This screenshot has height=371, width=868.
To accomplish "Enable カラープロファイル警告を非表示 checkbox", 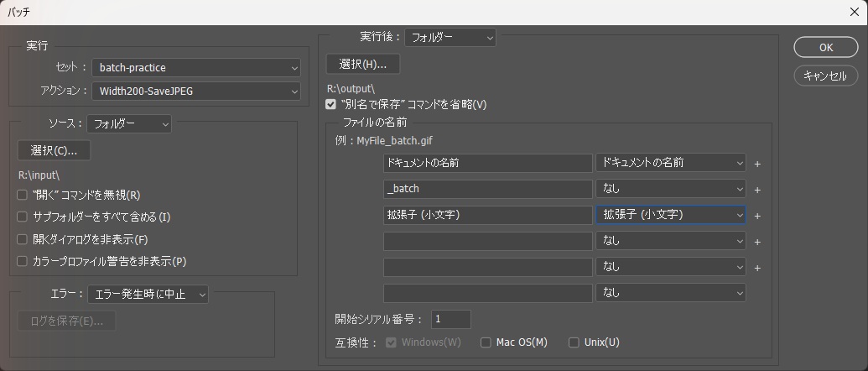I will point(22,261).
